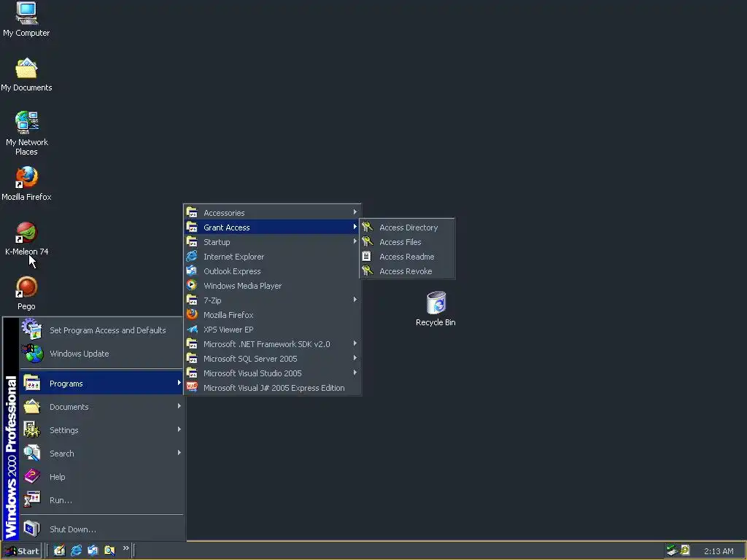Click the Start button on the taskbar
The width and height of the screenshot is (747, 560).
(22, 551)
